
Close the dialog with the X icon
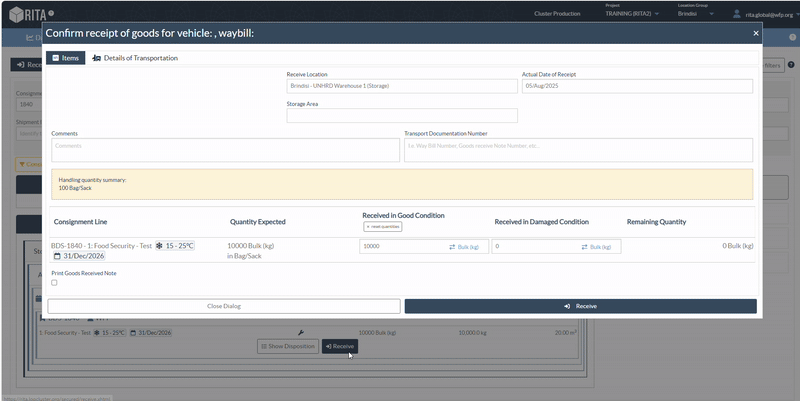tap(755, 33)
